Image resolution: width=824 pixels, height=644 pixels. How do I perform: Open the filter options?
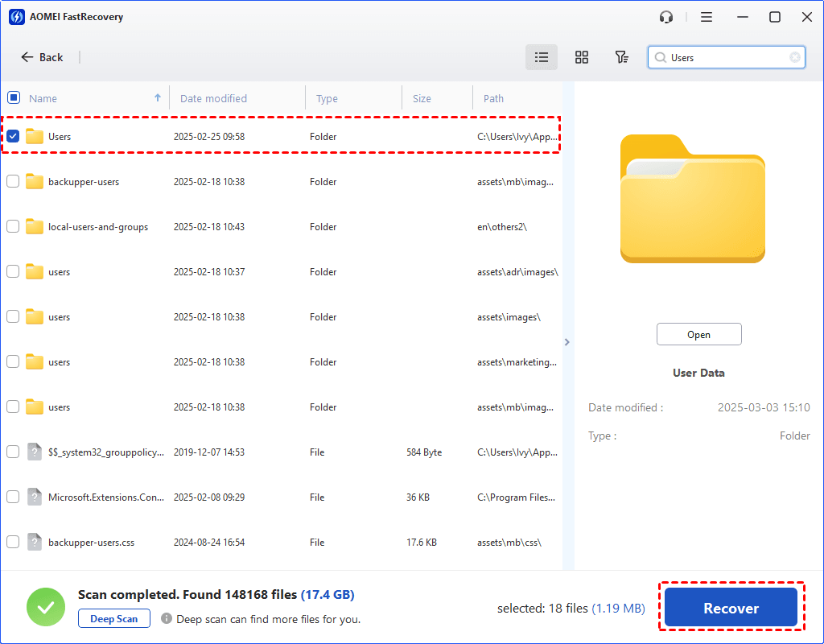621,57
